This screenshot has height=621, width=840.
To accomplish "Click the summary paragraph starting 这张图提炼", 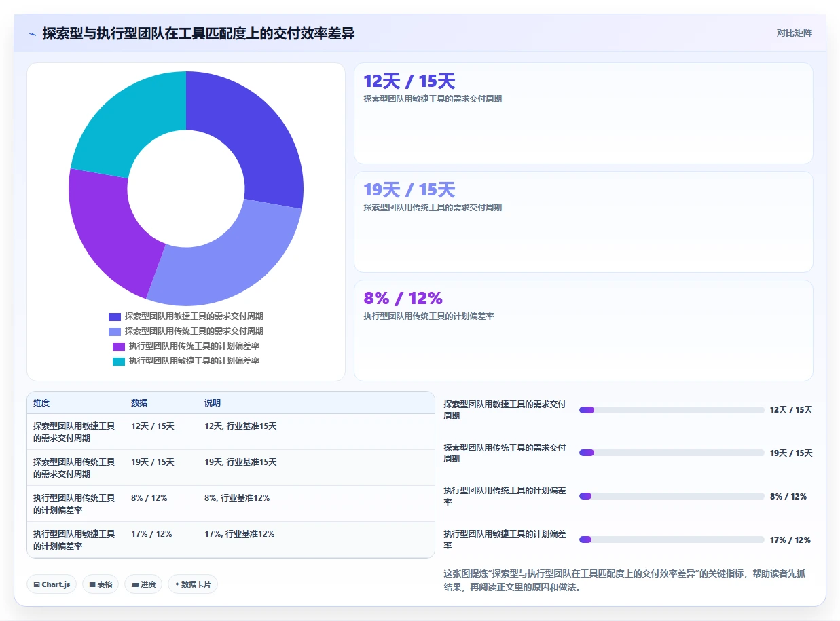I will [624, 580].
